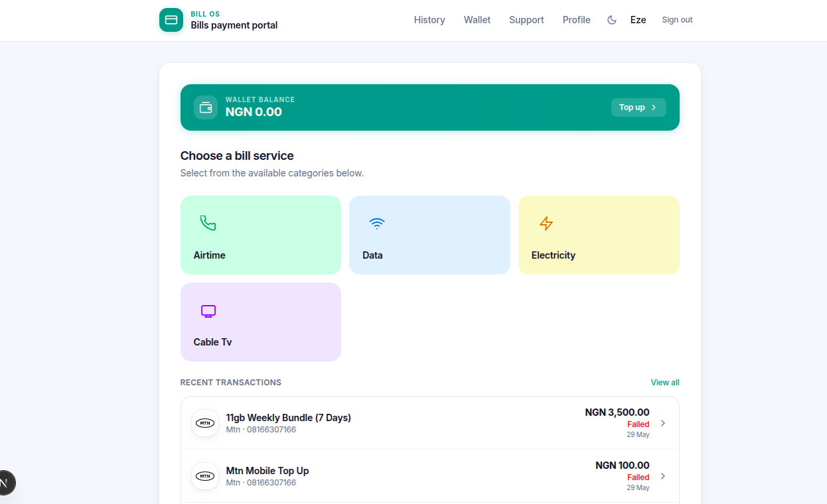Open the Wallet page

pyautogui.click(x=477, y=20)
